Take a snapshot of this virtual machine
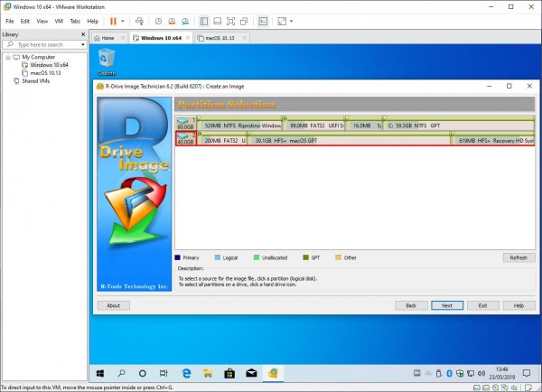 pyautogui.click(x=158, y=22)
